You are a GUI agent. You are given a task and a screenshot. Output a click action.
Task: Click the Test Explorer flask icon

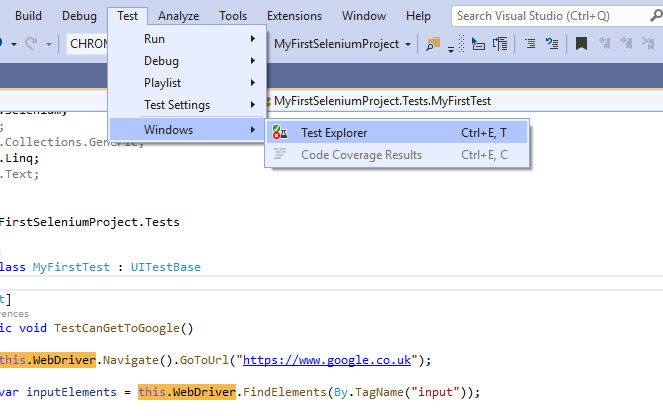(x=281, y=133)
